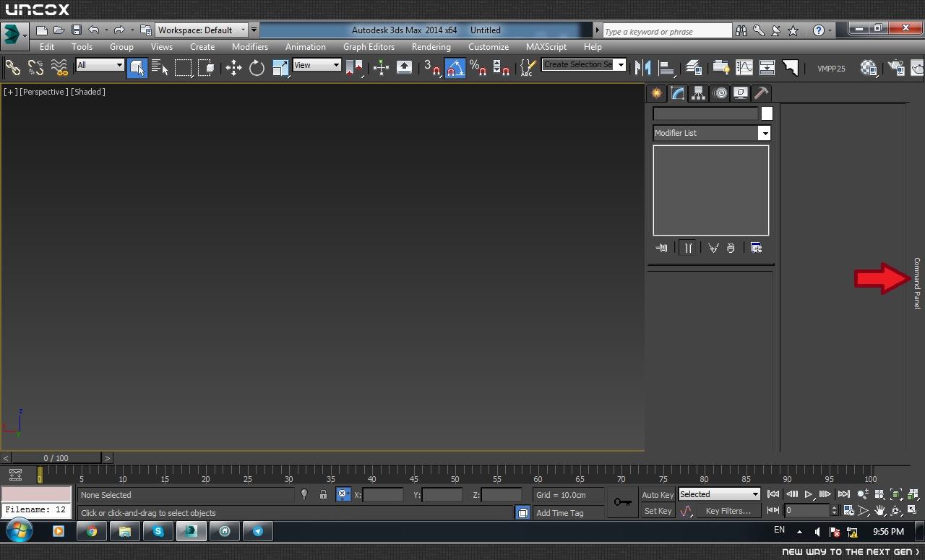Click the [Perspective] viewport label
The image size is (925, 560).
tap(44, 92)
